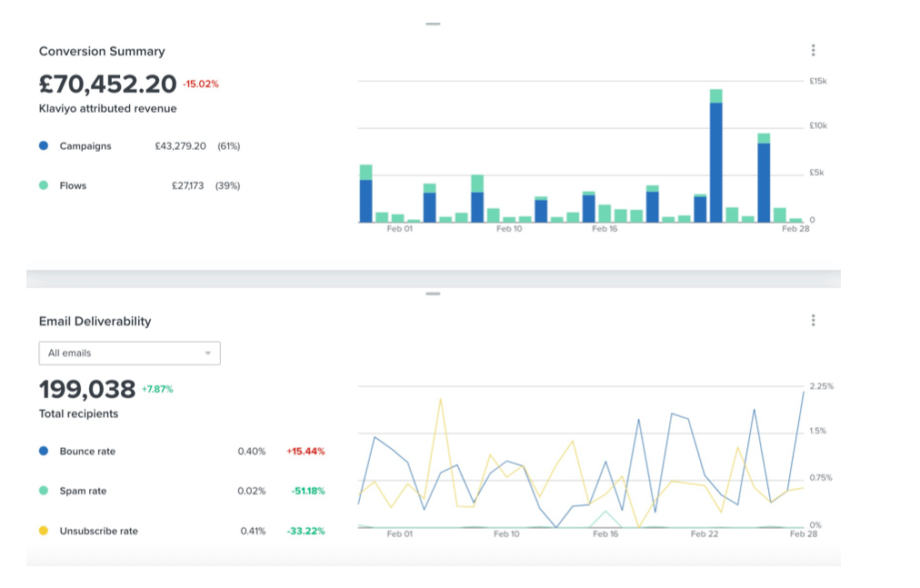
Task: Click the -33.22% unsubscribe rate change
Action: pos(305,531)
